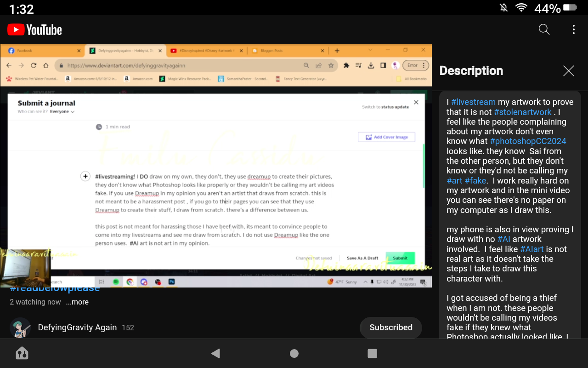Tap the Android home circle button
Image resolution: width=588 pixels, height=368 pixels.
pyautogui.click(x=294, y=353)
